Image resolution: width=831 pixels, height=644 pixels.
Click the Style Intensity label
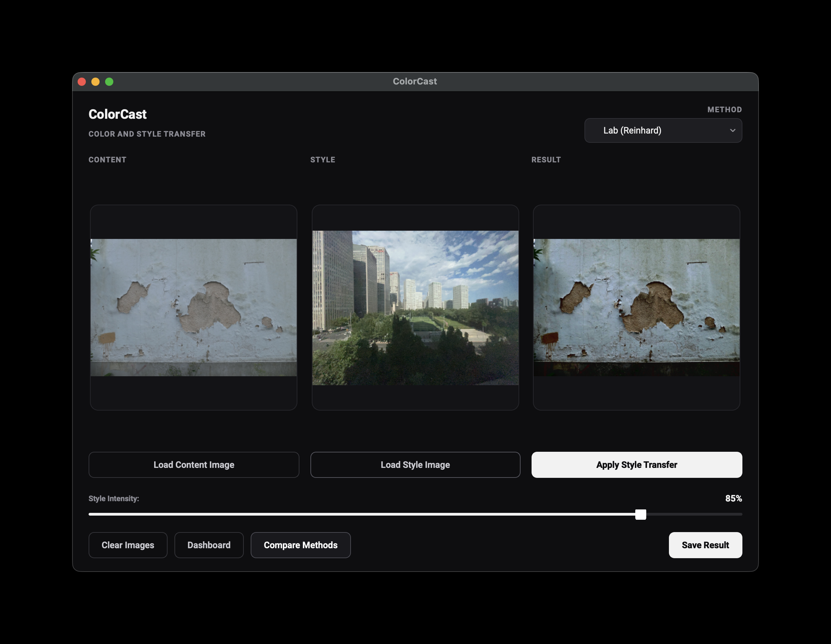point(114,498)
